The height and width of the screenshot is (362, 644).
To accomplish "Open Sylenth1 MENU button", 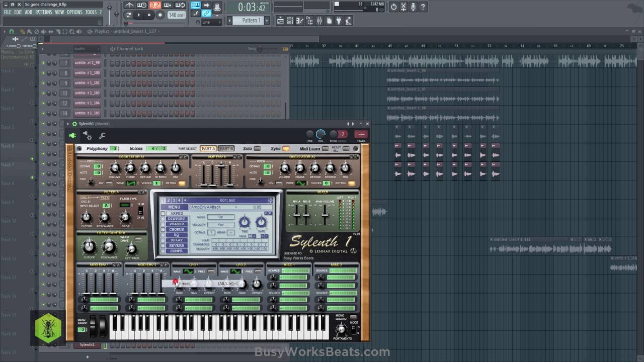I will [174, 207].
